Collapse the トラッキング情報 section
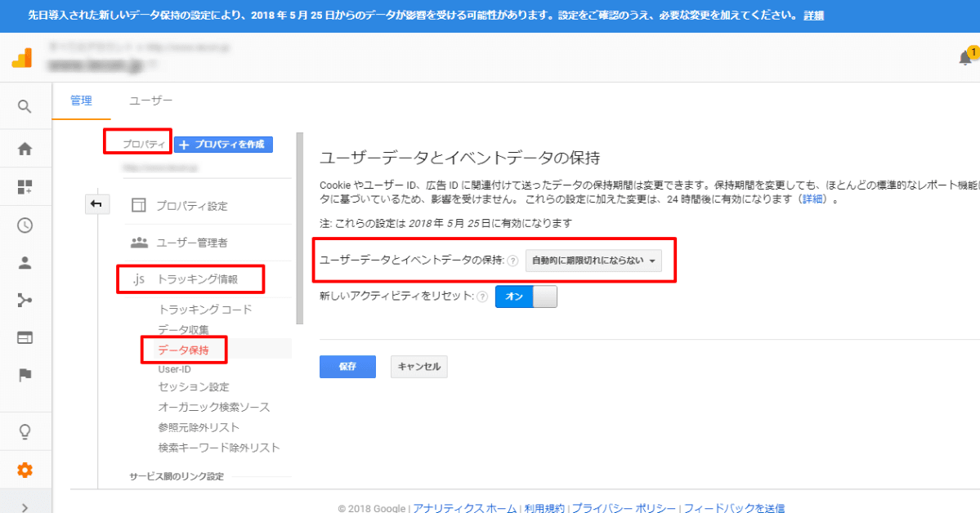 coord(197,279)
